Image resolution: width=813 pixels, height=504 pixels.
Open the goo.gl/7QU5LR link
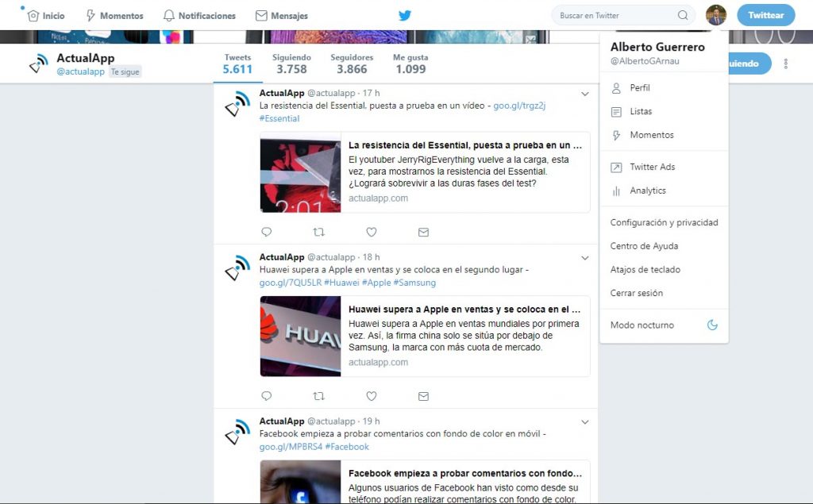[291, 283]
